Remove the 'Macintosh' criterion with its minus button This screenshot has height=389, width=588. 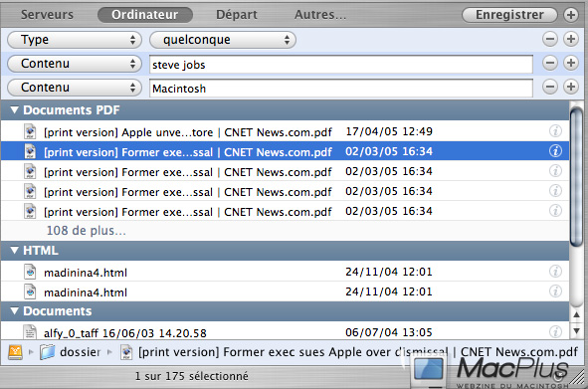550,87
